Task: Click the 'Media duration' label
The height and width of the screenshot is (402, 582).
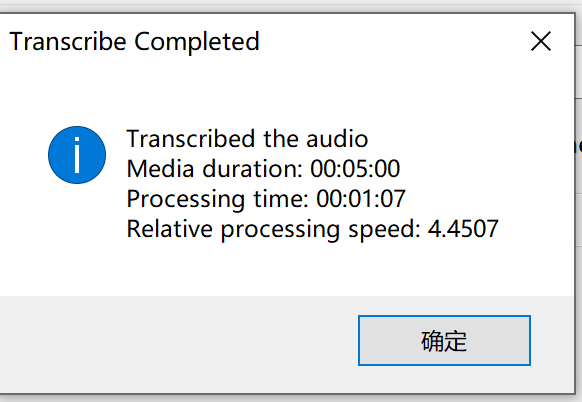Action: (215, 169)
